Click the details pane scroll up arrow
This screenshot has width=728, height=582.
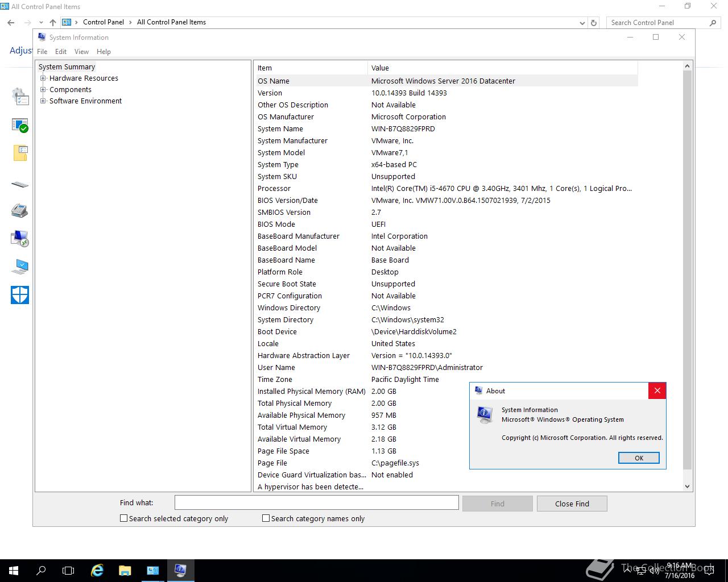point(687,66)
